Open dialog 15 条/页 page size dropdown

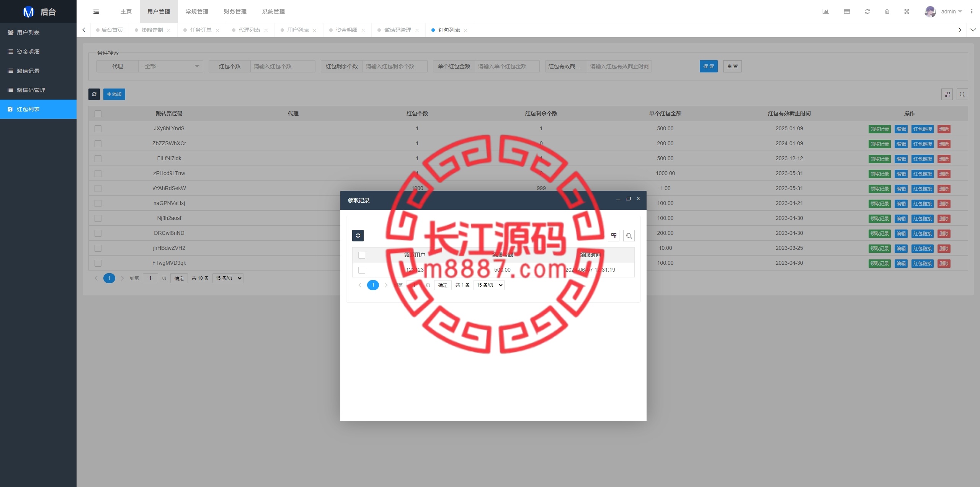click(489, 285)
